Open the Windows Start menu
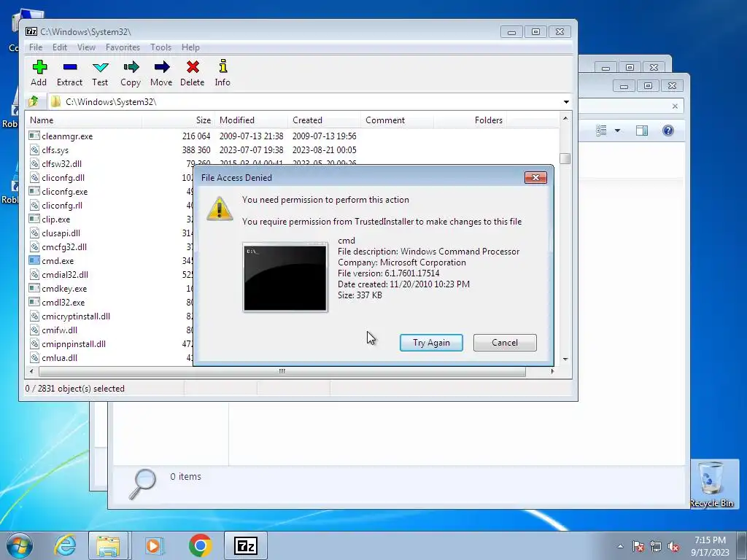 click(x=19, y=545)
